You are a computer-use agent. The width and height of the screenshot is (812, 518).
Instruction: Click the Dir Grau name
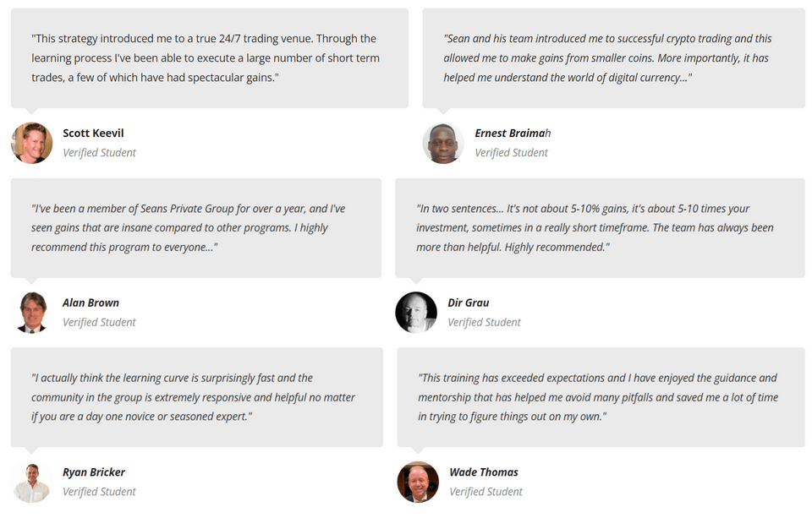click(469, 303)
